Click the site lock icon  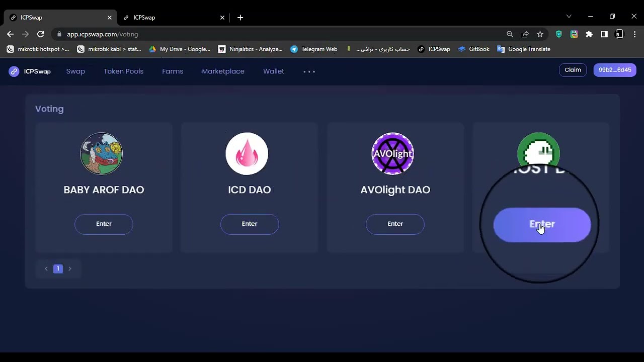59,34
